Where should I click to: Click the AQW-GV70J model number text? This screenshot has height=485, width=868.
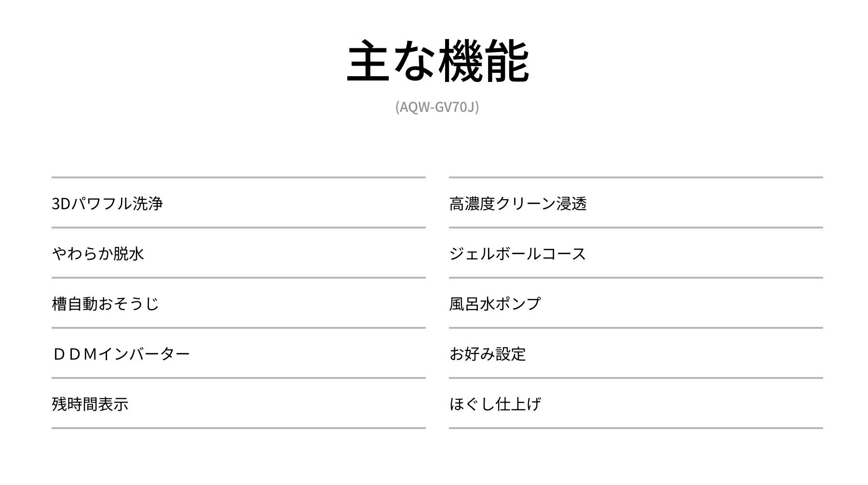click(x=437, y=107)
